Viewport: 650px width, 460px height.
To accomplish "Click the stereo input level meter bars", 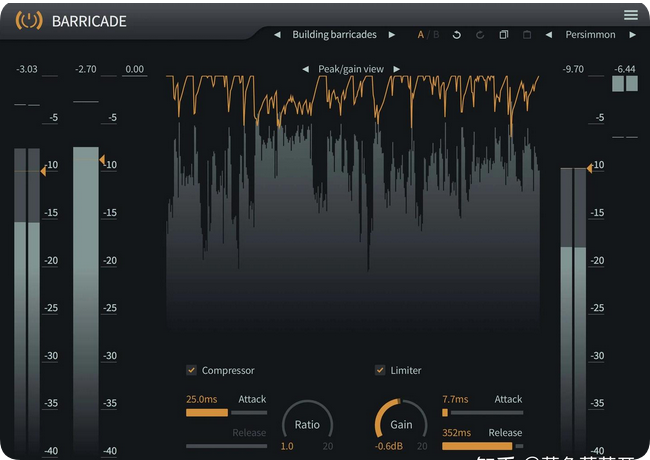I will (27, 302).
